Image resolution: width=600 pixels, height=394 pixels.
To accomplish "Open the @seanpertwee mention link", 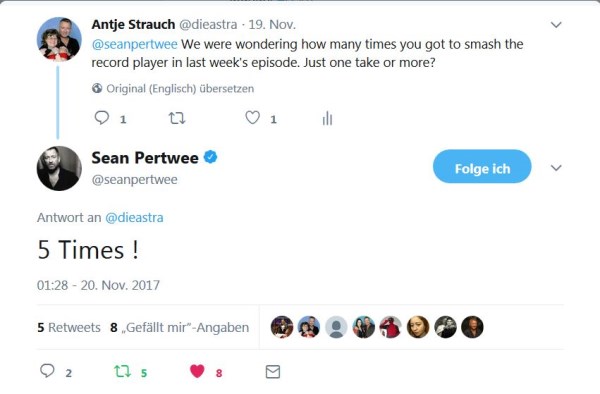I will coord(135,44).
